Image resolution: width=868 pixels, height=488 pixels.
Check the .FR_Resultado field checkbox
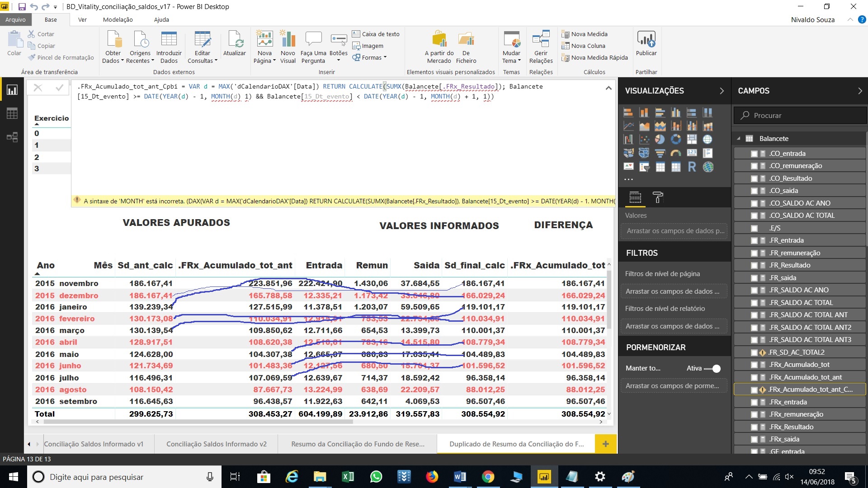click(754, 265)
